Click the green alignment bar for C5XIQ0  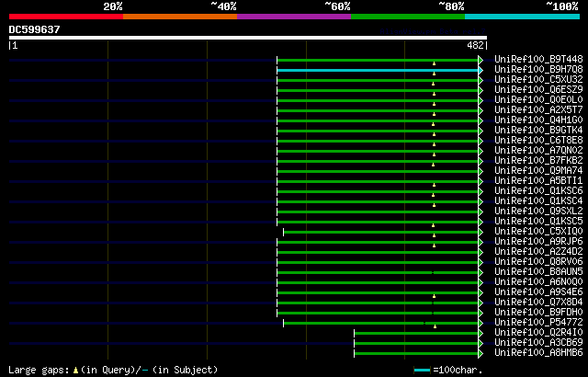click(381, 233)
